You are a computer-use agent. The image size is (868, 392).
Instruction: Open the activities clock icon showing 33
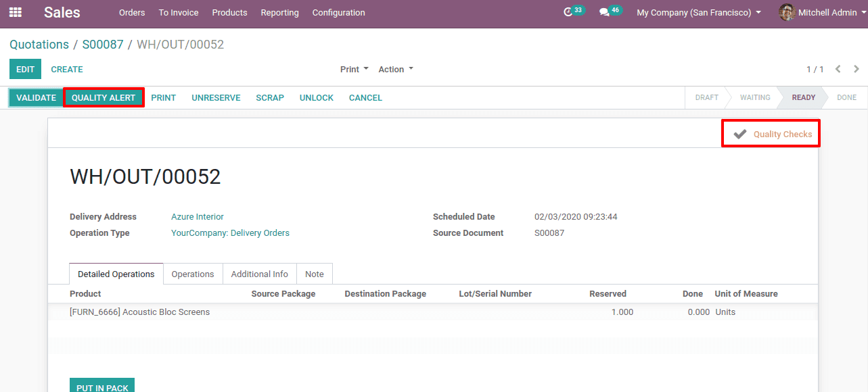pos(568,12)
